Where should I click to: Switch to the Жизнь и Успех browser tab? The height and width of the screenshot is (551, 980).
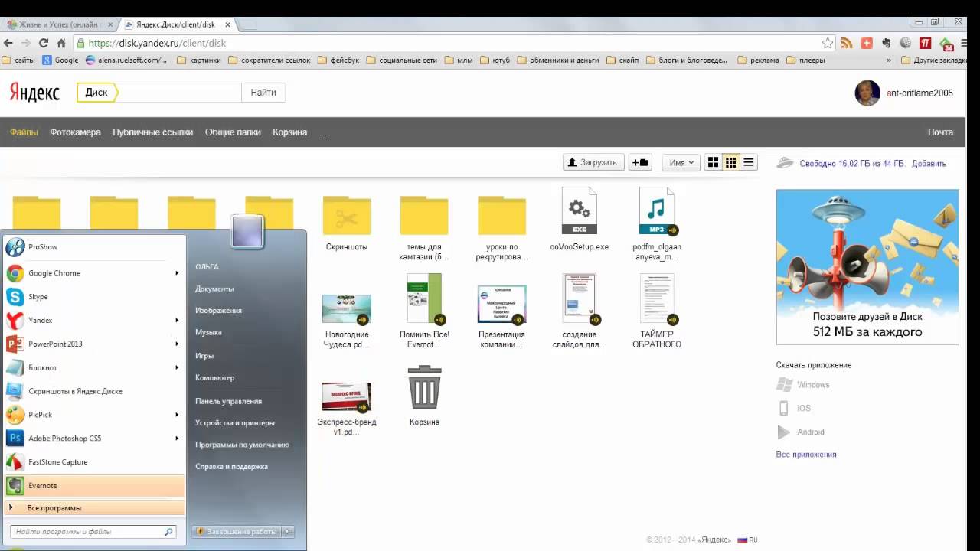tap(60, 25)
